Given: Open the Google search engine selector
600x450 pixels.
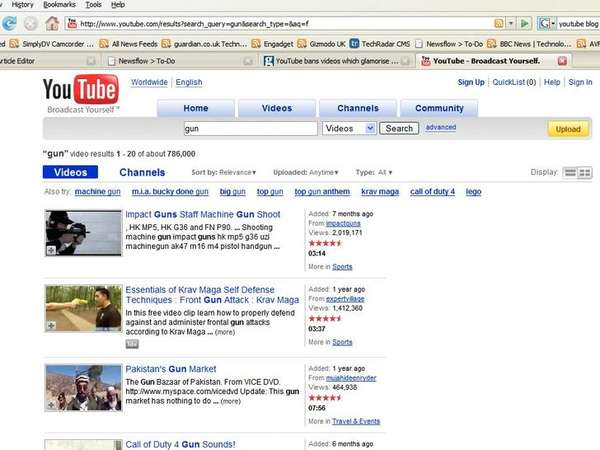Looking at the screenshot, I should pyautogui.click(x=546, y=23).
